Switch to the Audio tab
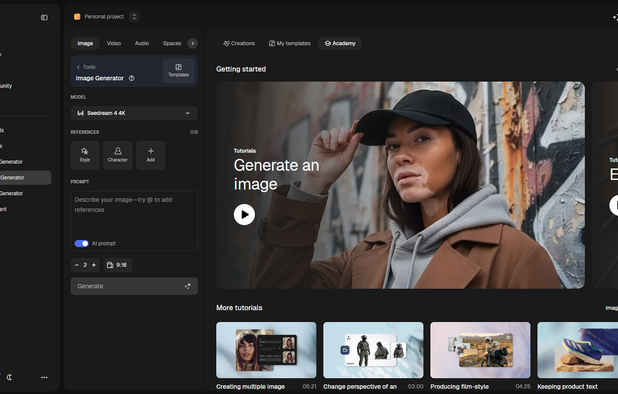 pyautogui.click(x=142, y=43)
